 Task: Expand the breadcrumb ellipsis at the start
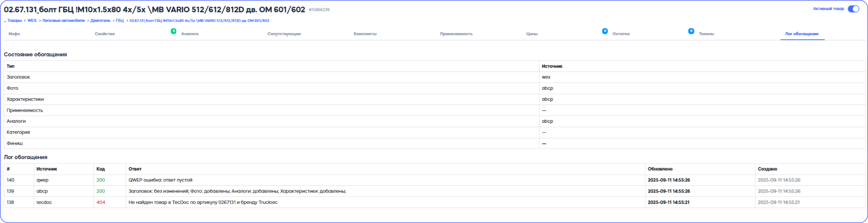click(x=5, y=21)
